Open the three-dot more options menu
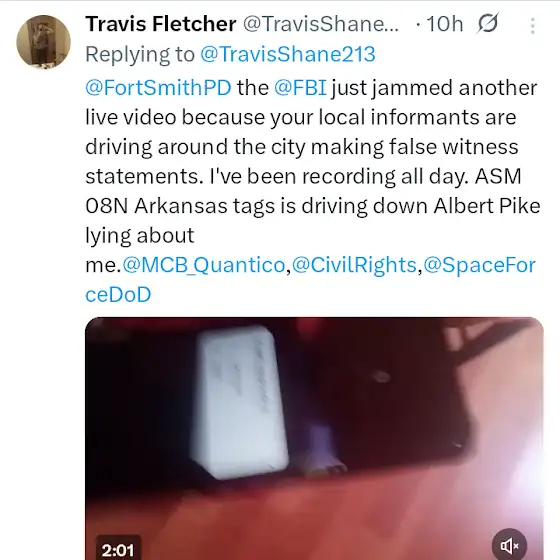 [532, 26]
